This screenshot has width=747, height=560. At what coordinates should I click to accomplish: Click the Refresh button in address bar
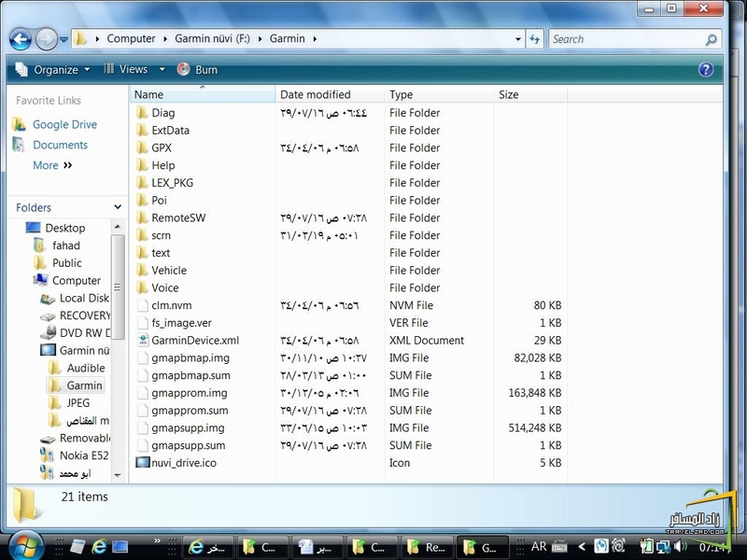click(534, 39)
